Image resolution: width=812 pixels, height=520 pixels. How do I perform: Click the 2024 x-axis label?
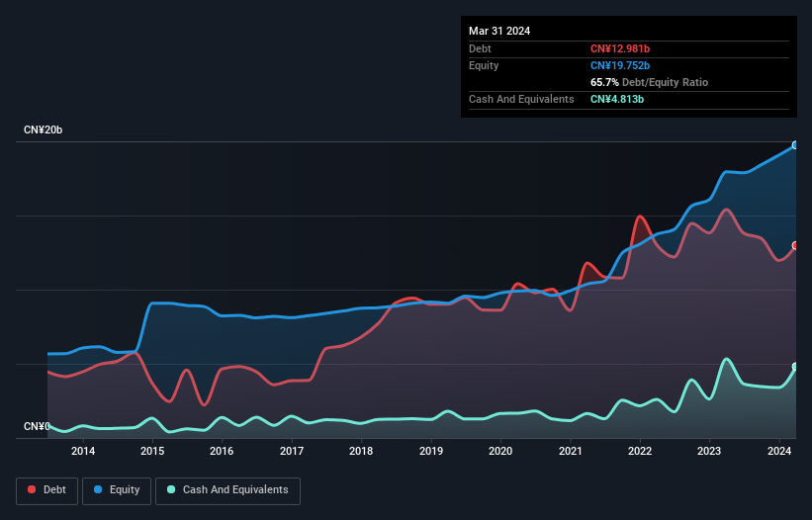click(778, 451)
